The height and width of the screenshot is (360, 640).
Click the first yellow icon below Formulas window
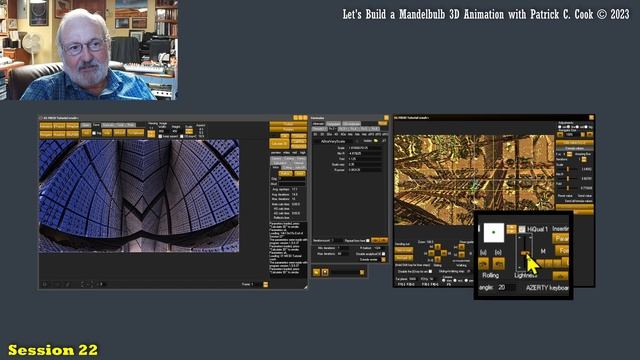tap(316, 272)
